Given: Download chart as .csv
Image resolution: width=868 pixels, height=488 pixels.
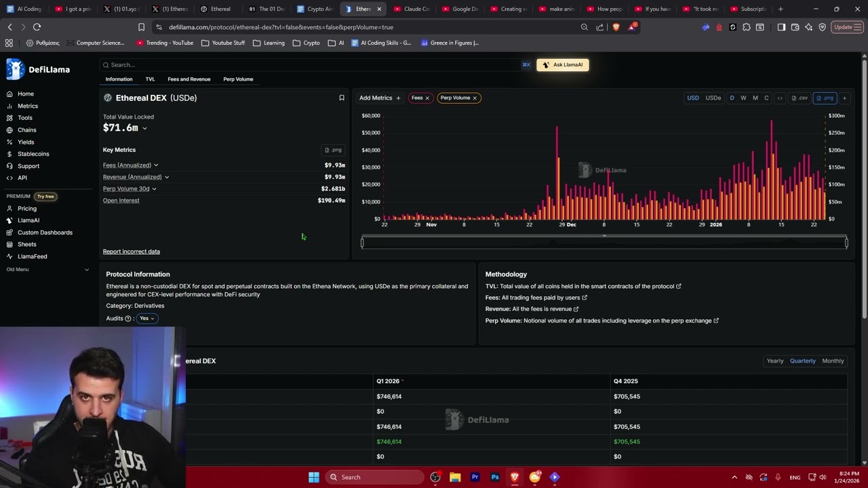Looking at the screenshot, I should coord(800,98).
